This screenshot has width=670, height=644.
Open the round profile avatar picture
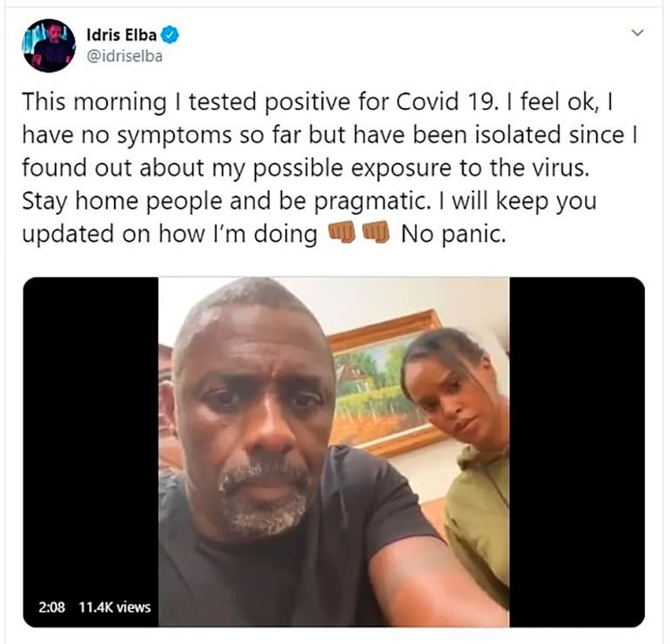coord(49,46)
